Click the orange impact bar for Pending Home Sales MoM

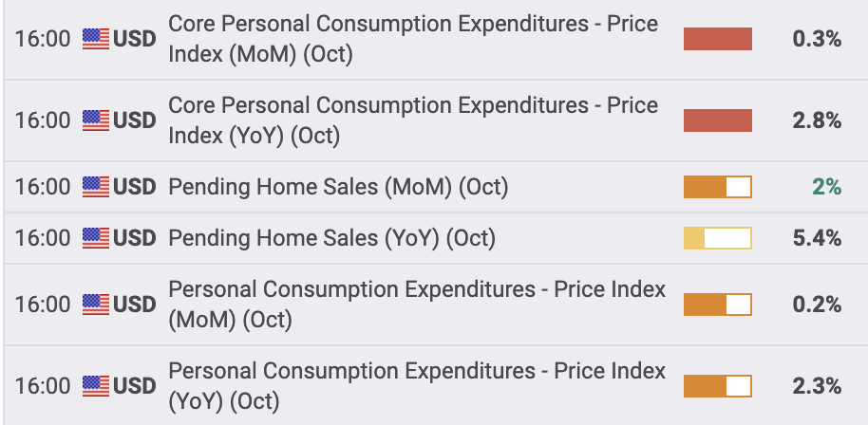pos(717,187)
